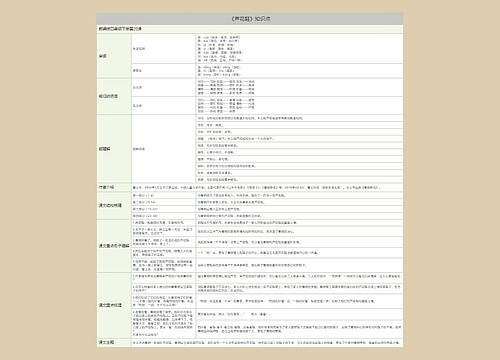Select the 课文重点句子理解 section cell
500x360 pixels.
coord(114,246)
